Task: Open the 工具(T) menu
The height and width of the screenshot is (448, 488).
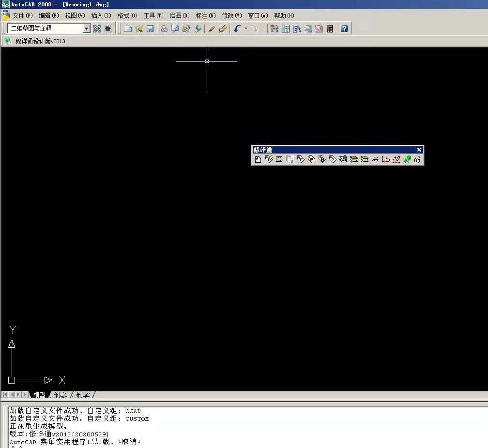Action: 153,15
